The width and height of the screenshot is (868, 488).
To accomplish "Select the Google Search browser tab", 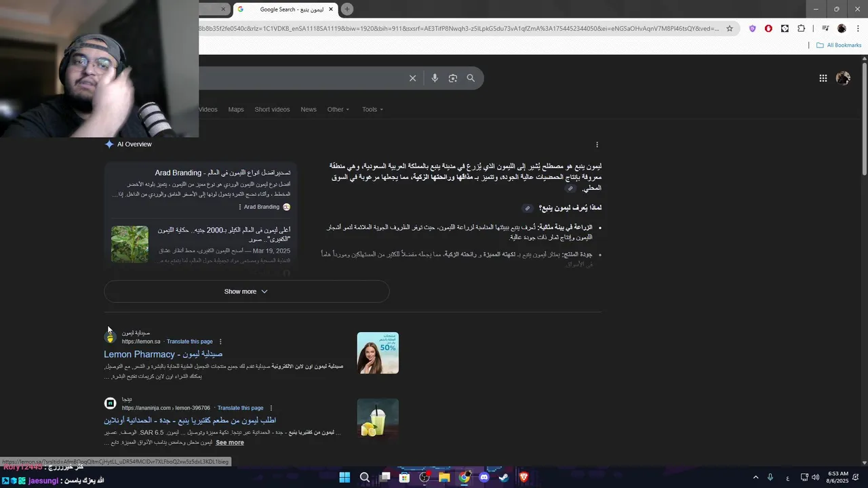I will coord(285,9).
